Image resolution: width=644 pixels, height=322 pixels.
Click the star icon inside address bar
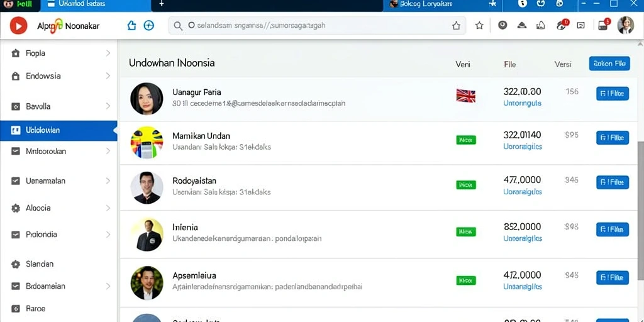pyautogui.click(x=456, y=26)
